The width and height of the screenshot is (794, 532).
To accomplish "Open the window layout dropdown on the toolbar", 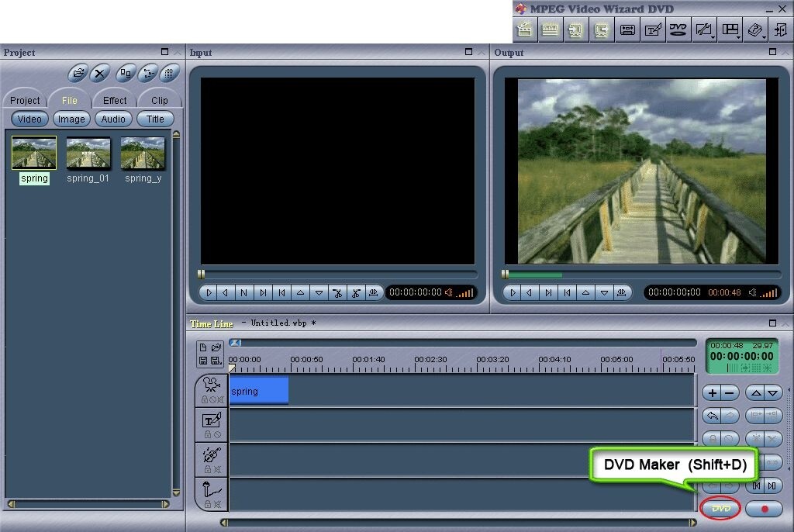I will click(x=730, y=29).
